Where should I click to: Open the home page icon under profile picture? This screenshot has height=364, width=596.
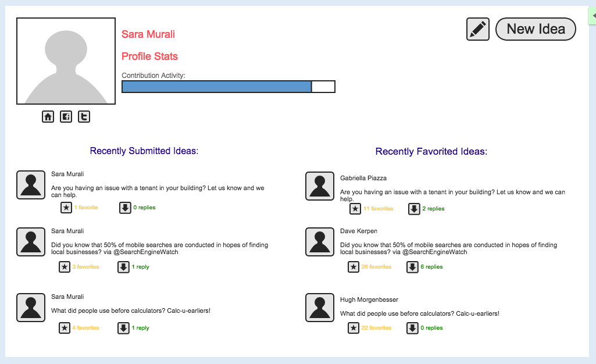coord(48,117)
